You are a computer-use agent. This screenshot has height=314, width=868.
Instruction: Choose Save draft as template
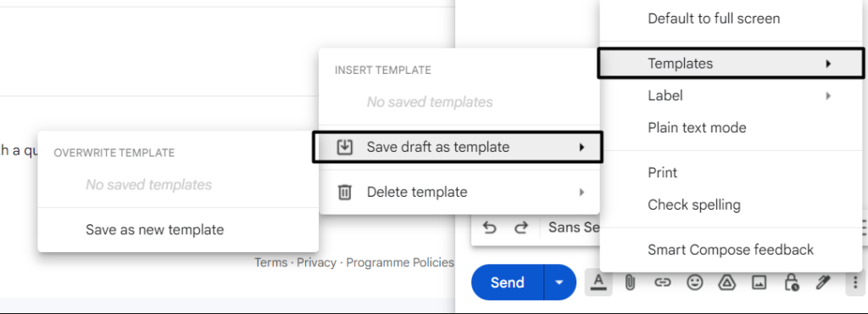[x=457, y=147]
